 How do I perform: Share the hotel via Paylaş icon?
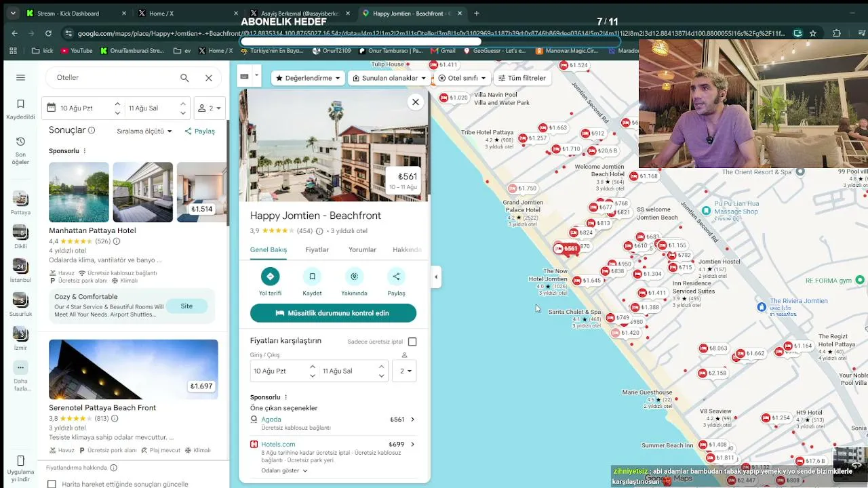(396, 276)
